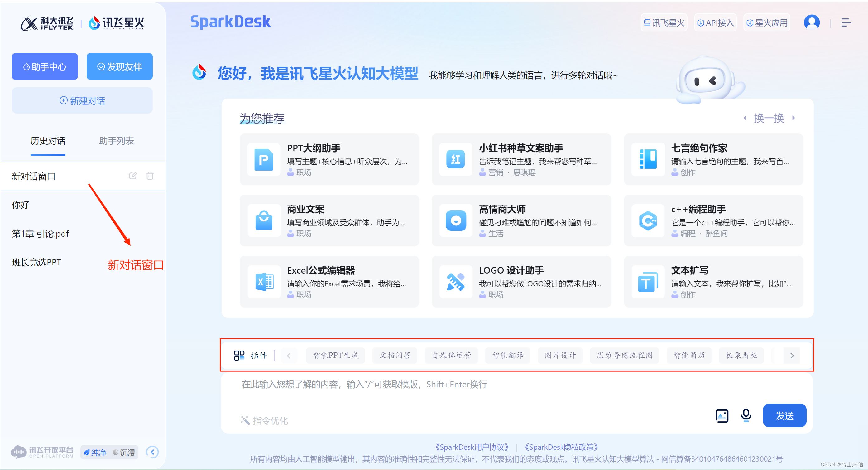The width and height of the screenshot is (868, 470).
Task: Click the PPT大纲助手 icon
Action: click(263, 159)
